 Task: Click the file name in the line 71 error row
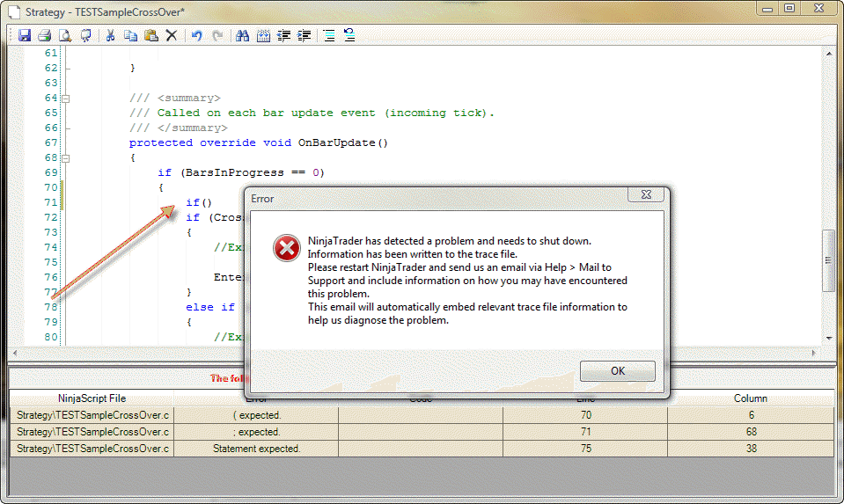[92, 432]
